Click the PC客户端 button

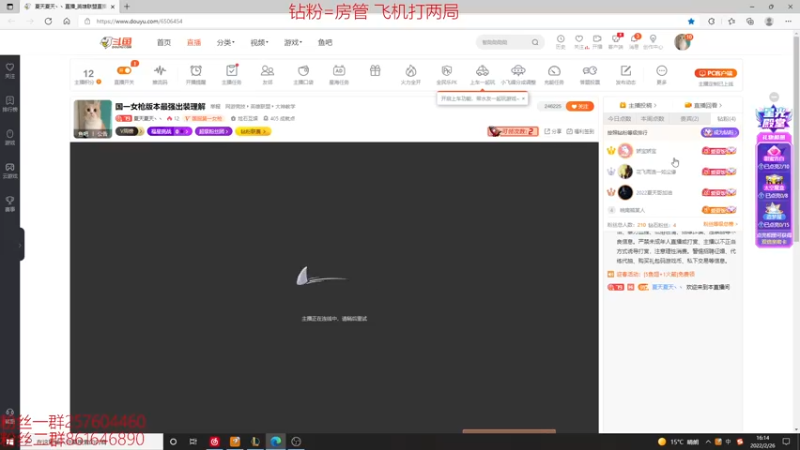(x=715, y=73)
